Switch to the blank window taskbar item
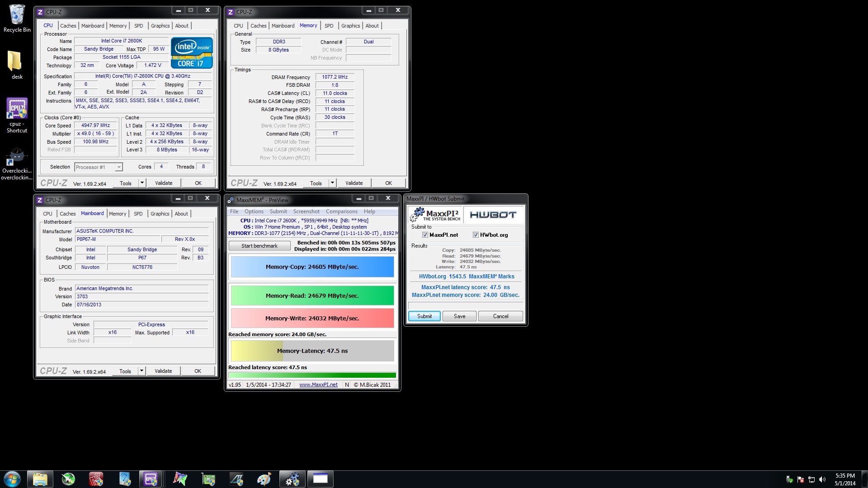Screen dimensions: 868x488 point(321,479)
